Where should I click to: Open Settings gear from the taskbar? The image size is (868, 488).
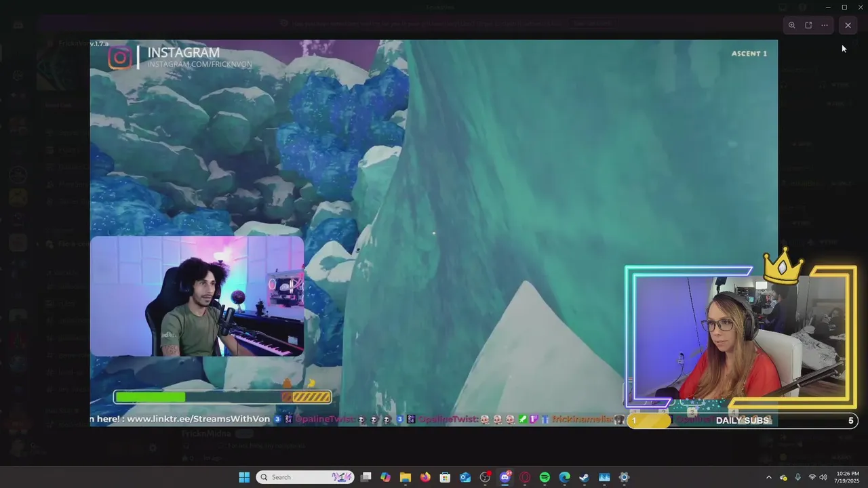[624, 477]
